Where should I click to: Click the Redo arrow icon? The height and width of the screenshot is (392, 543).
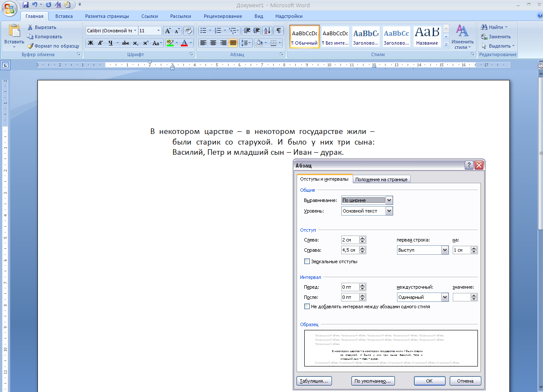click(48, 5)
